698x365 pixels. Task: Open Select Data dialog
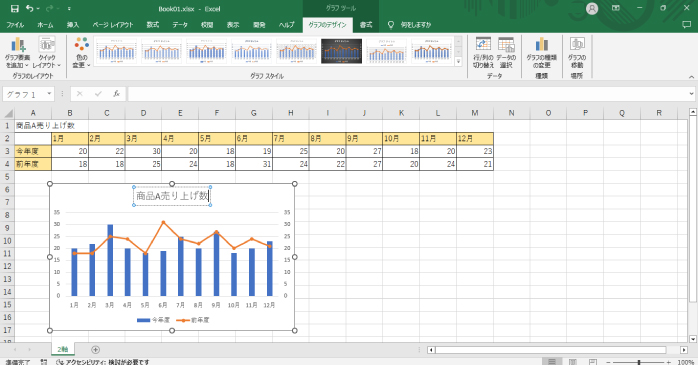[x=506, y=53]
